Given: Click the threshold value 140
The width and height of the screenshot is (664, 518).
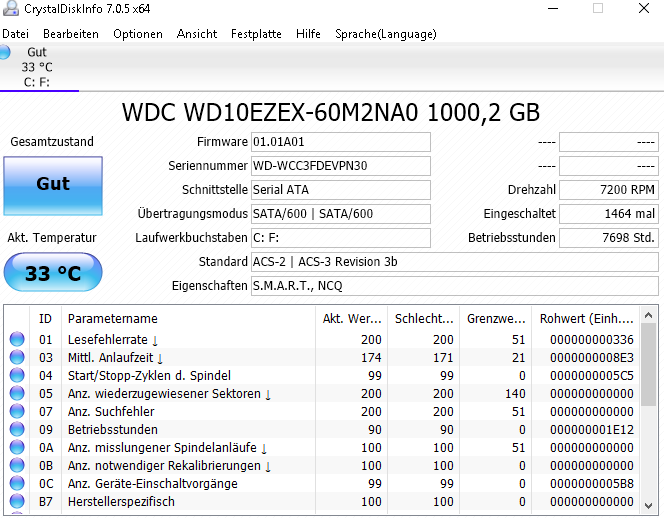Looking at the screenshot, I should pyautogui.click(x=515, y=393).
